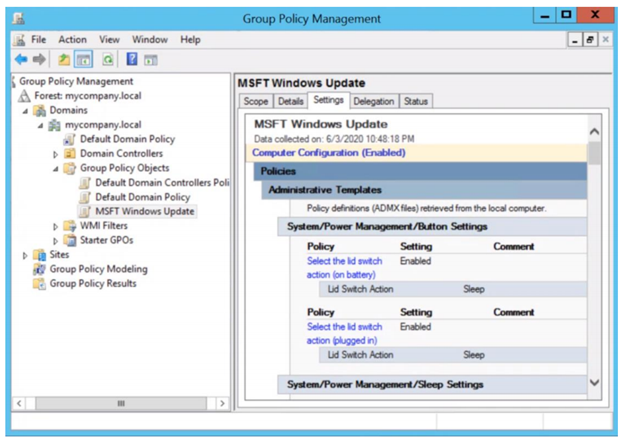Click the Group Policy Objects folder icon
The height and width of the screenshot is (441, 624).
point(70,168)
